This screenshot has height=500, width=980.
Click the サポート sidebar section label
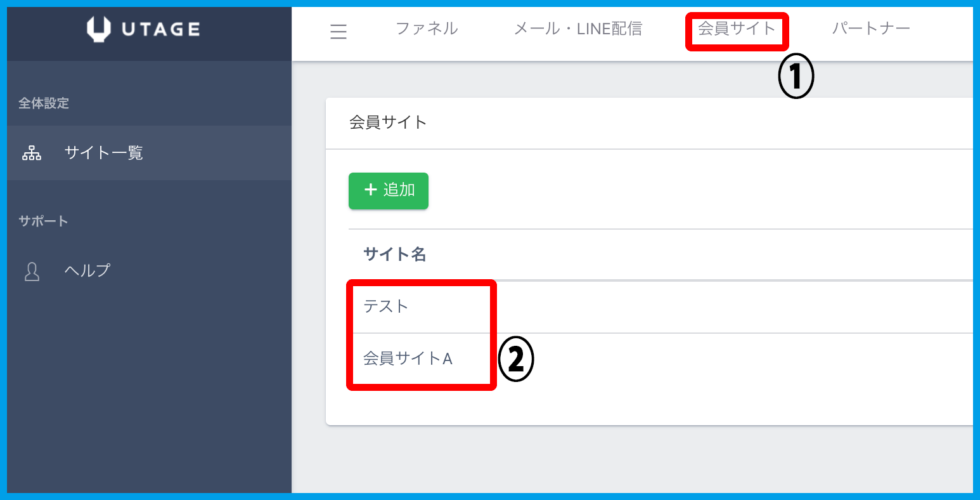click(x=43, y=221)
